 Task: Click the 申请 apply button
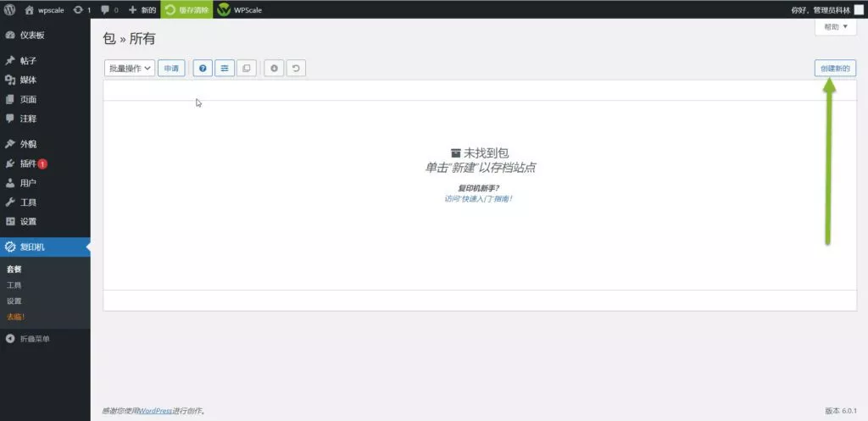(171, 69)
